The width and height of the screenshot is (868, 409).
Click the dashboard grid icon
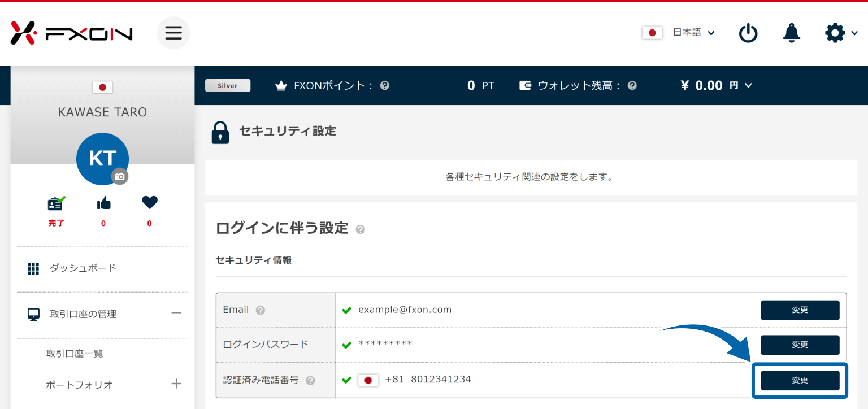[x=33, y=269]
